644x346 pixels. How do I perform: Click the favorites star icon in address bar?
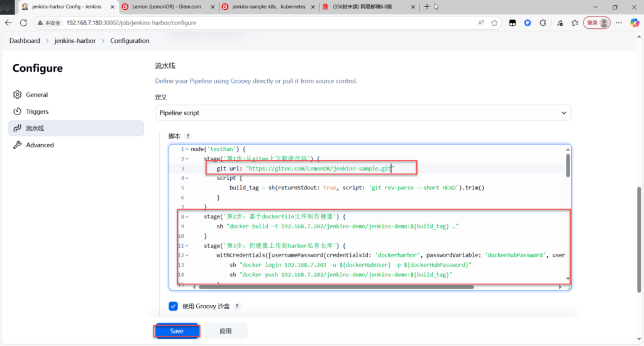[x=495, y=23]
